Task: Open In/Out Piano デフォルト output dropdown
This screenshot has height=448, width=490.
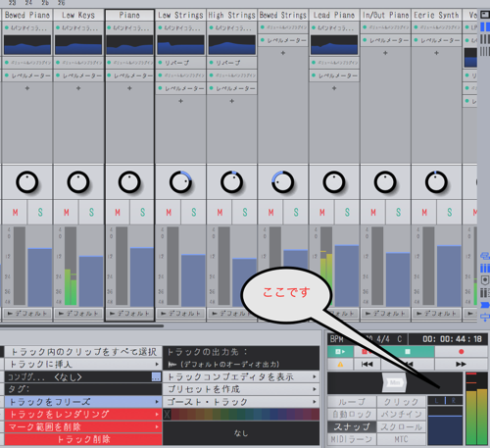Action: point(385,314)
